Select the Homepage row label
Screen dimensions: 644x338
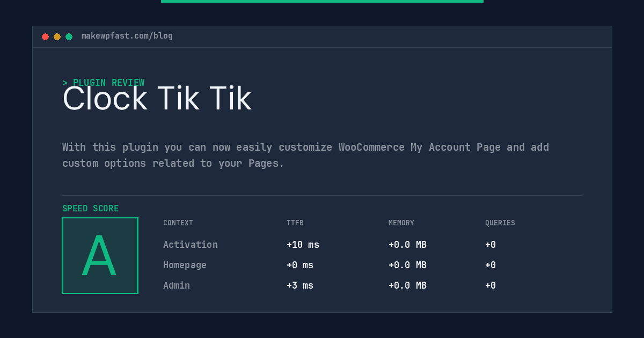pos(185,265)
